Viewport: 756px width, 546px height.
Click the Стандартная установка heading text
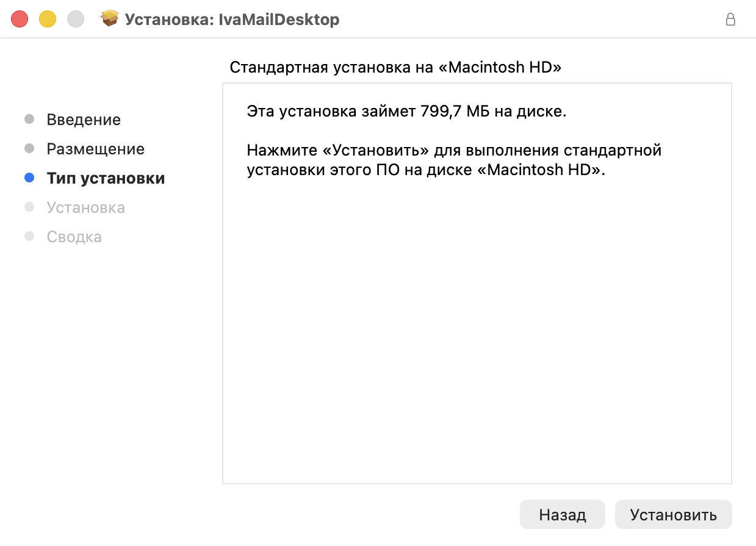[395, 67]
